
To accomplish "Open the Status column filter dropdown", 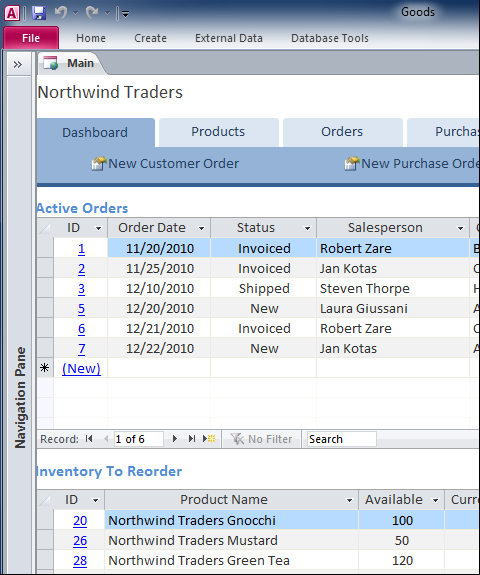I will coord(307,228).
